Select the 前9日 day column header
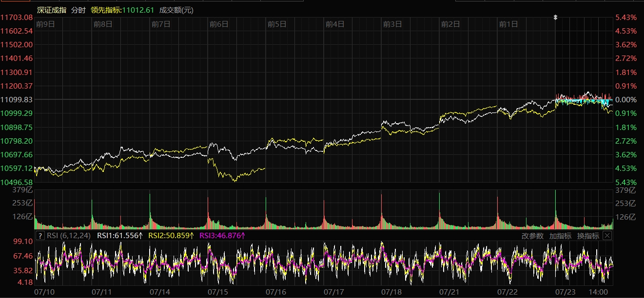 (45, 23)
